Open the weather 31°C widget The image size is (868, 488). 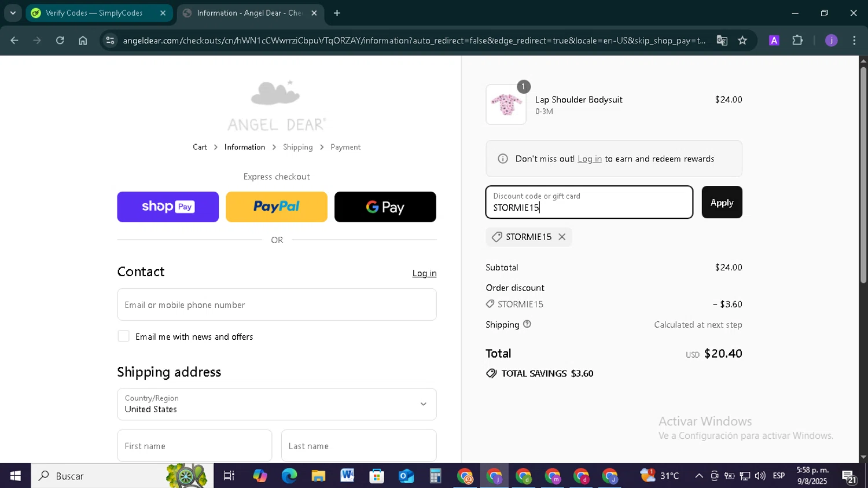tap(660, 476)
